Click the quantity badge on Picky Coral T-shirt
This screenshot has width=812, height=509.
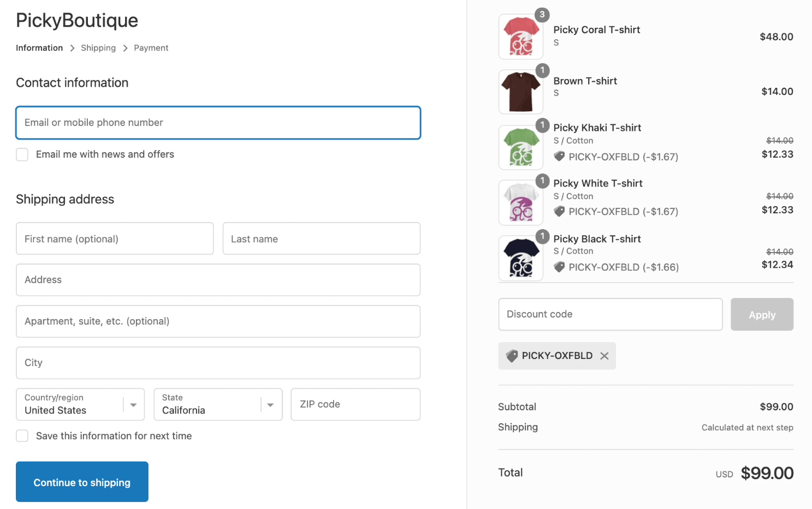click(541, 15)
